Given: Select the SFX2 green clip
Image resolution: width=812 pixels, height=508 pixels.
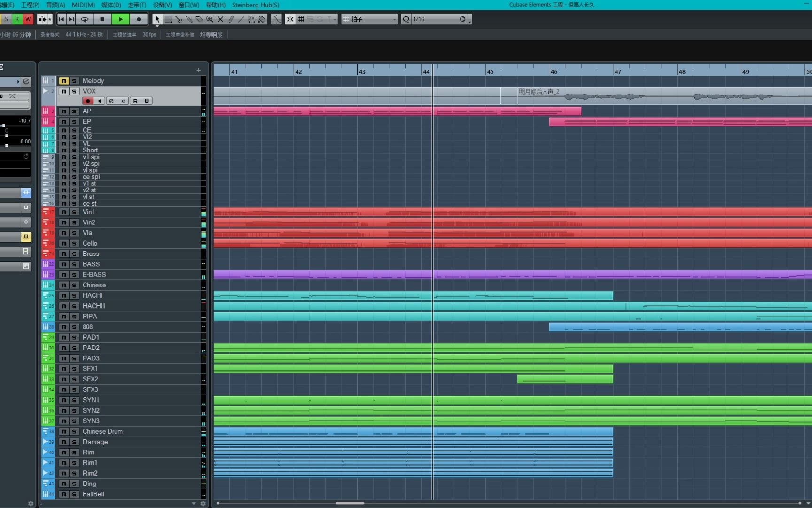Looking at the screenshot, I should [x=565, y=379].
